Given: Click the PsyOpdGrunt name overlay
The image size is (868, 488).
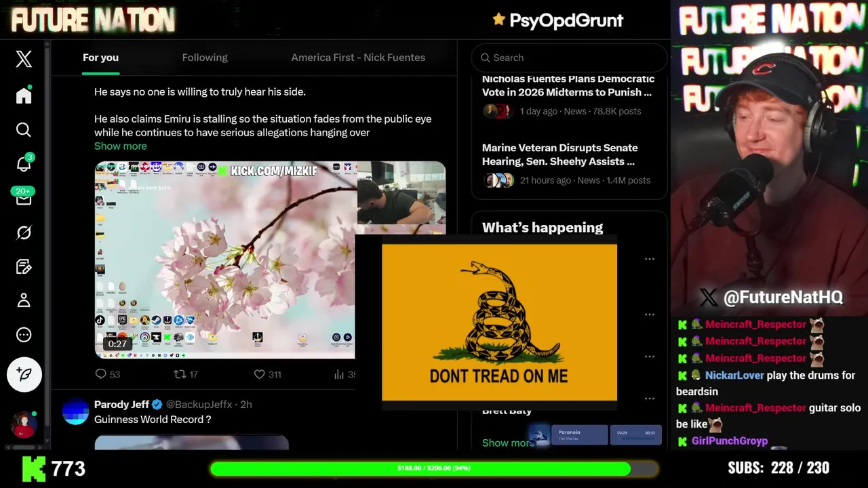Looking at the screenshot, I should tap(566, 20).
